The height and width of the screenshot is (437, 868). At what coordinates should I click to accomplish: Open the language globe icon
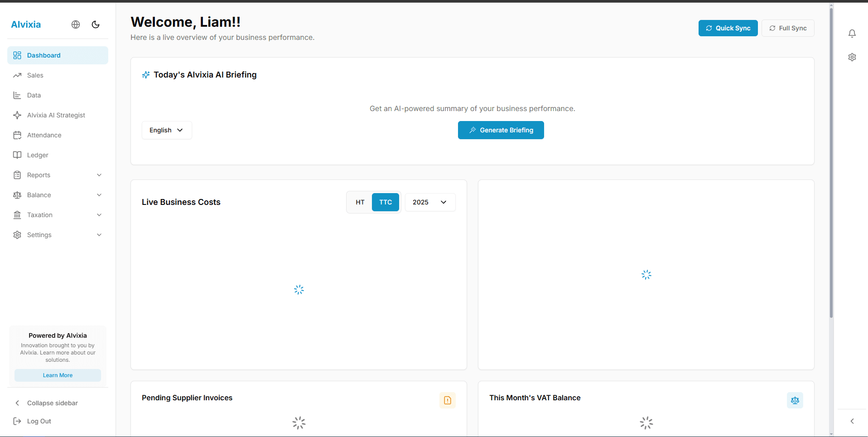point(75,24)
